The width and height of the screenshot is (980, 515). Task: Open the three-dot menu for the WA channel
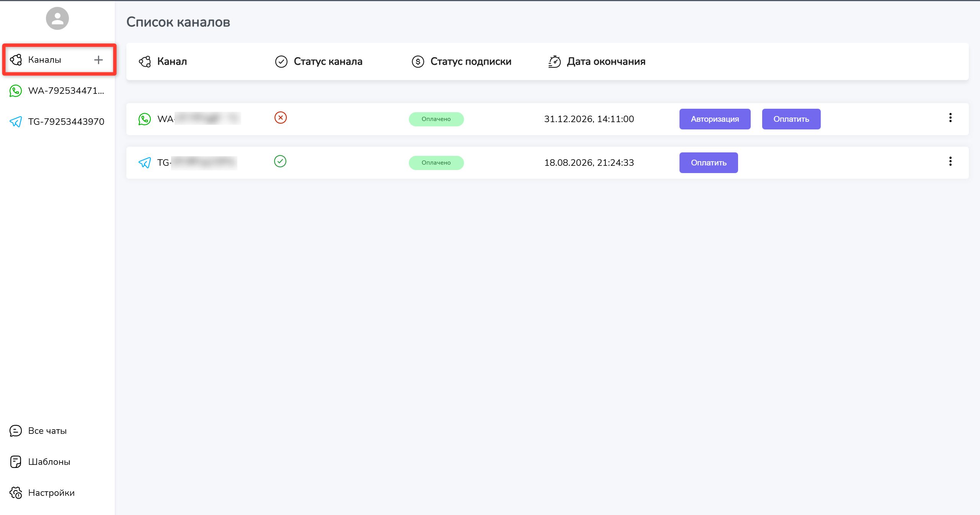(x=950, y=118)
